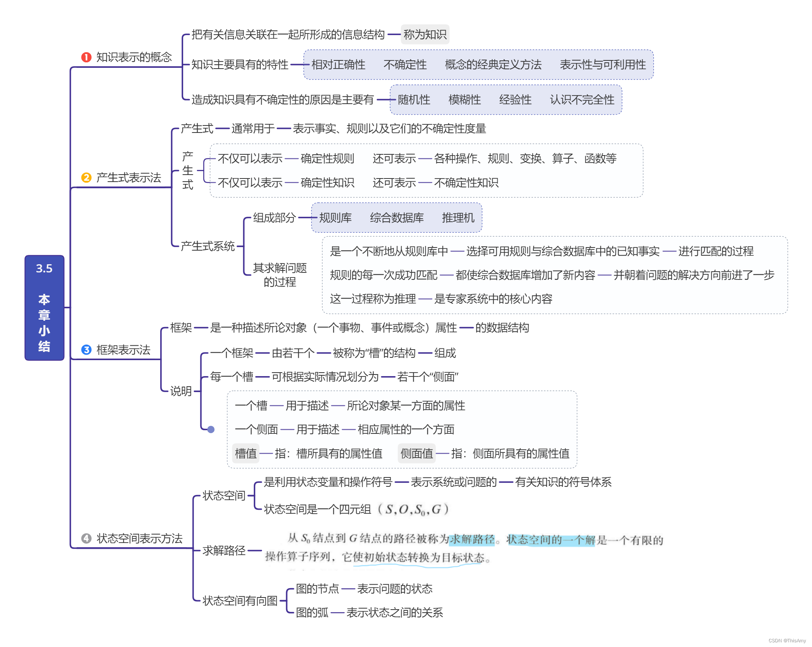Click the 图的节点 node
The image size is (812, 647).
pos(317,589)
